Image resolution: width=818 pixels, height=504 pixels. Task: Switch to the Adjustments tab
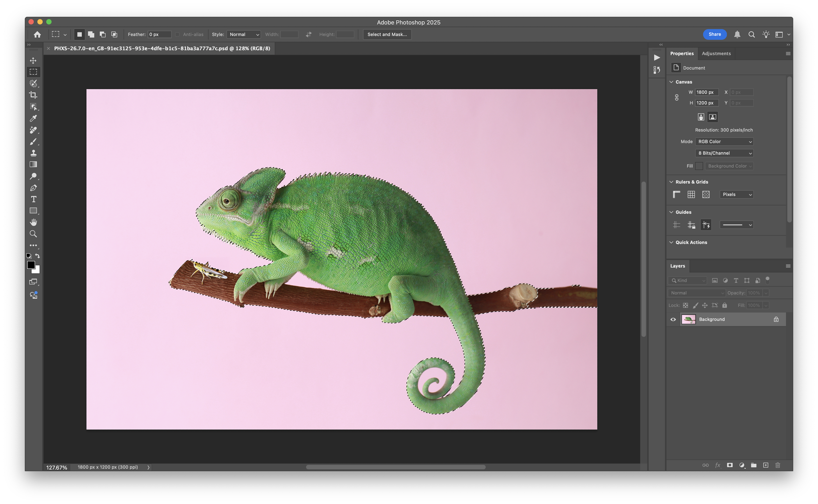(x=716, y=53)
